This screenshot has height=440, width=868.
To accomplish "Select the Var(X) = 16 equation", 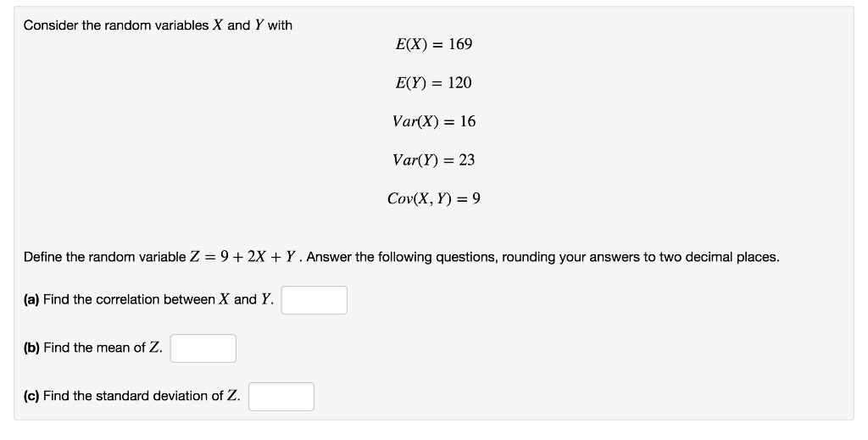I will pos(434,121).
